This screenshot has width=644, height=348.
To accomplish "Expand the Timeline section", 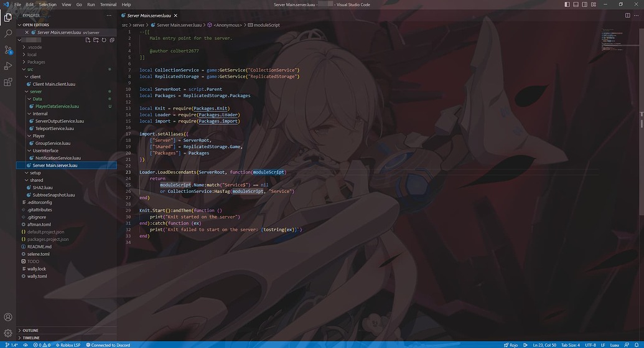I will pyautogui.click(x=66, y=338).
